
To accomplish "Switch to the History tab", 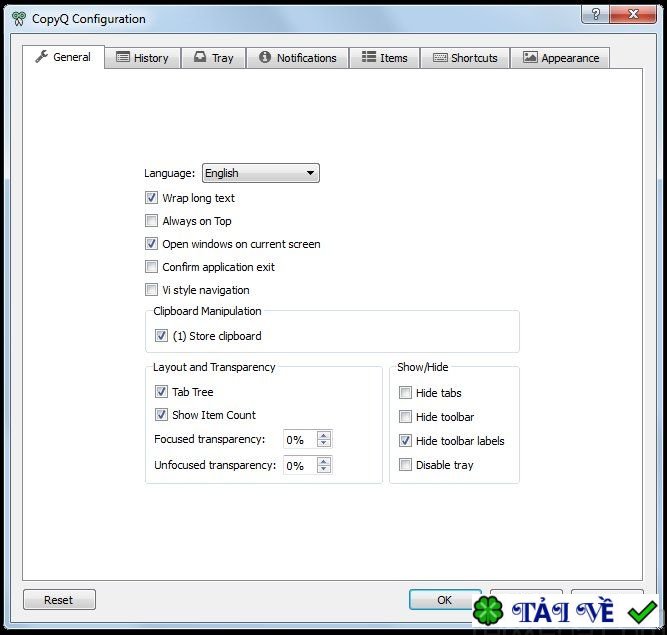I will point(143,57).
